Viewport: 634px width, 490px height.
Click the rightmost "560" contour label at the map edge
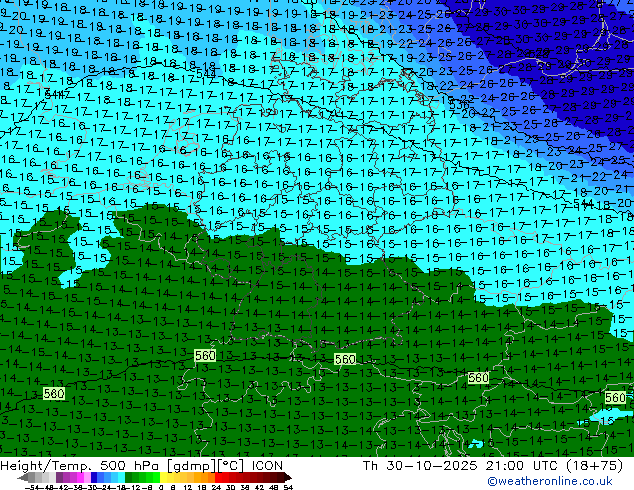click(615, 397)
